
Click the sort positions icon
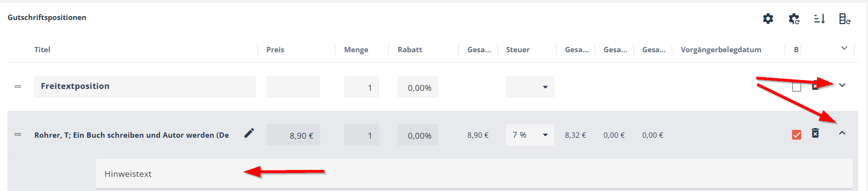coord(820,19)
